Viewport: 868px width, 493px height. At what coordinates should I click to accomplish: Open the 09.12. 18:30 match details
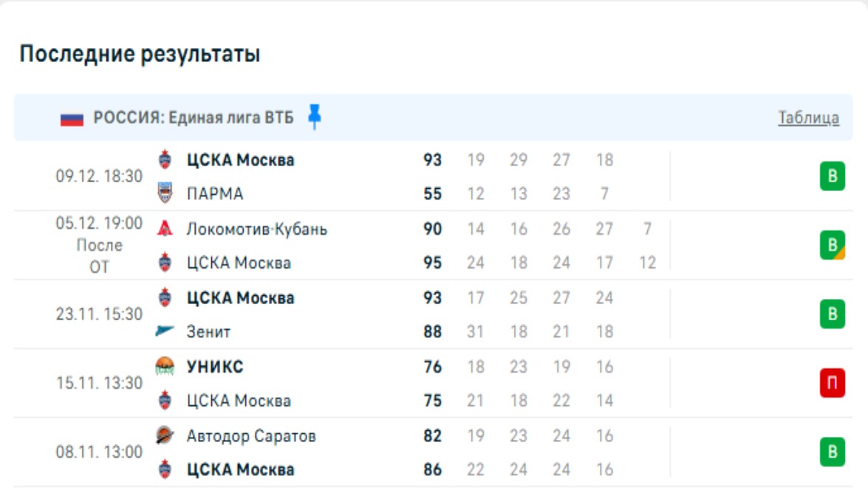click(99, 176)
